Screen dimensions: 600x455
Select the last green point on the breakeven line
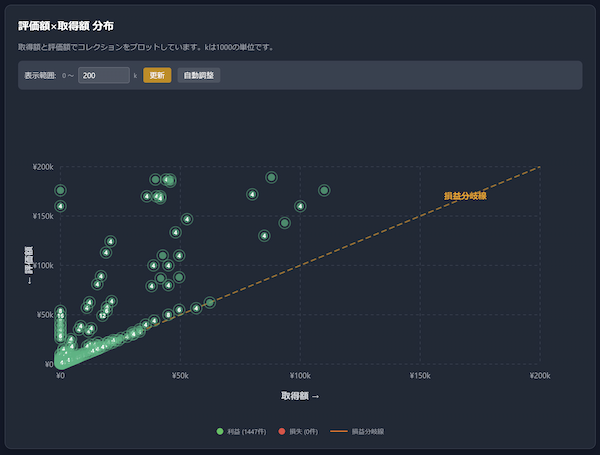pos(210,302)
